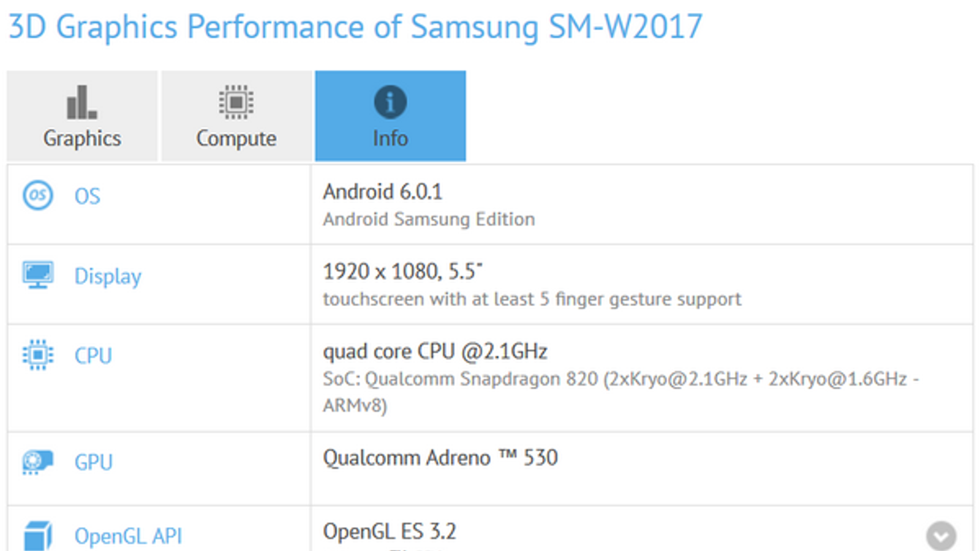This screenshot has width=980, height=551.
Task: Click the info circle icon
Action: pyautogui.click(x=390, y=102)
